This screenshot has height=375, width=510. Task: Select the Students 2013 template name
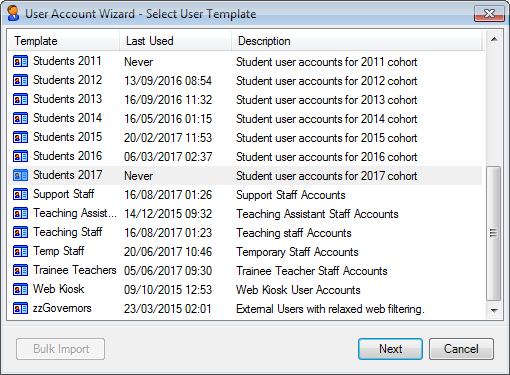point(67,99)
